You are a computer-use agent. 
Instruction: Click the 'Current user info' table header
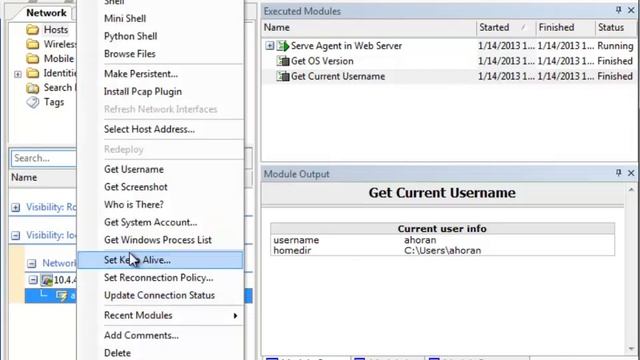[442, 229]
